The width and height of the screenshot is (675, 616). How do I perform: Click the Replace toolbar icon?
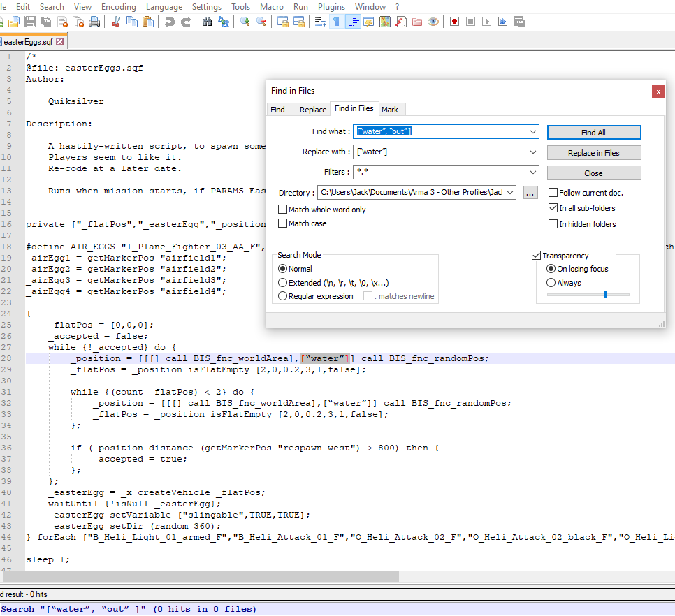coord(224,22)
